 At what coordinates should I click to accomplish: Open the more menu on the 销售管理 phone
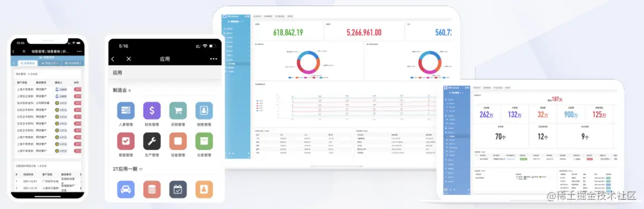pyautogui.click(x=79, y=52)
